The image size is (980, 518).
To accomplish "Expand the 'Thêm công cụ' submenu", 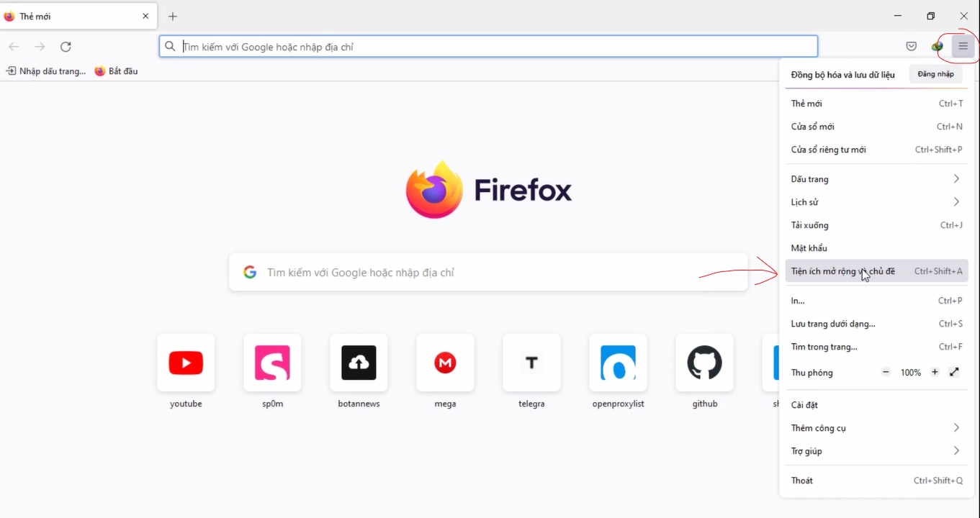I will pyautogui.click(x=876, y=428).
